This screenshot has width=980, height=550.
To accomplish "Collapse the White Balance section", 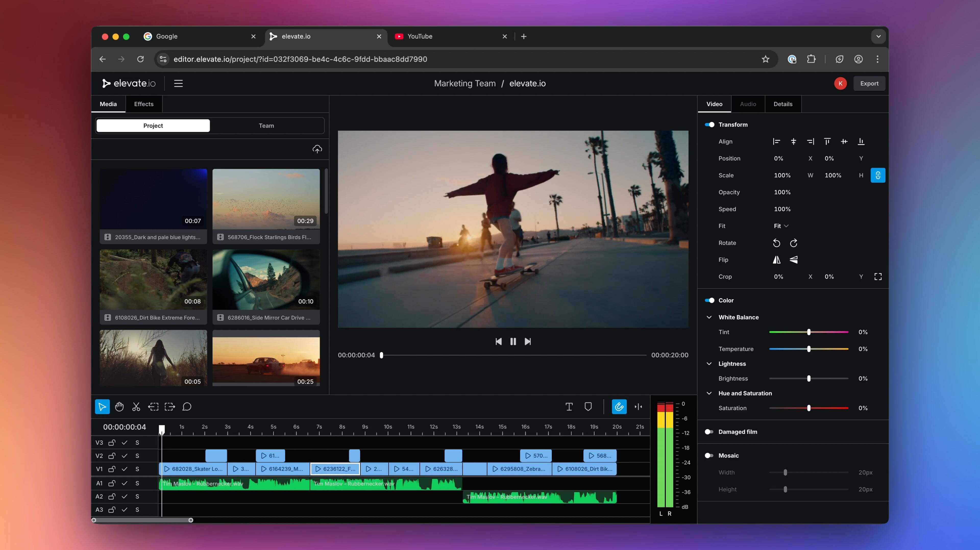I will [x=709, y=317].
